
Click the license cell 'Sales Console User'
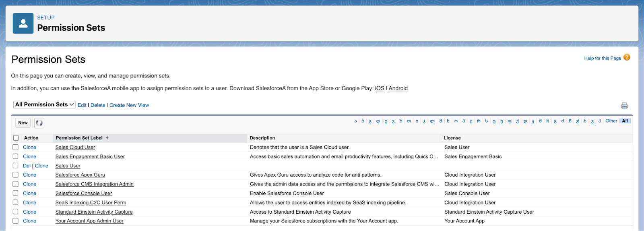tap(467, 193)
